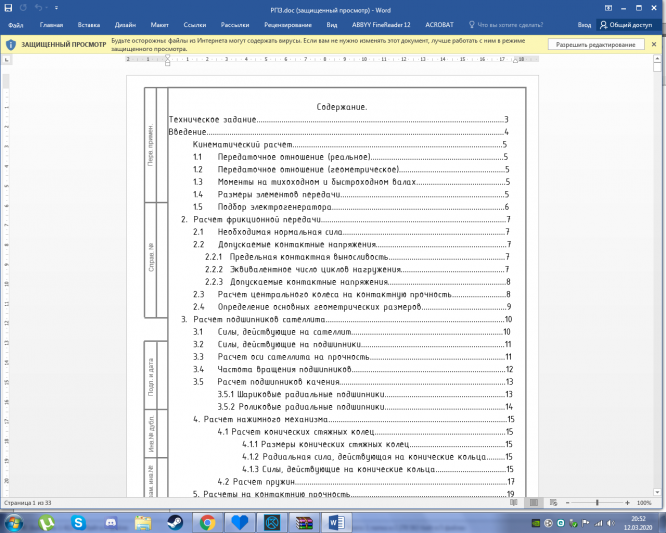666x533 pixels.
Task: Switch to Web Layout view icon
Action: pyautogui.click(x=553, y=503)
